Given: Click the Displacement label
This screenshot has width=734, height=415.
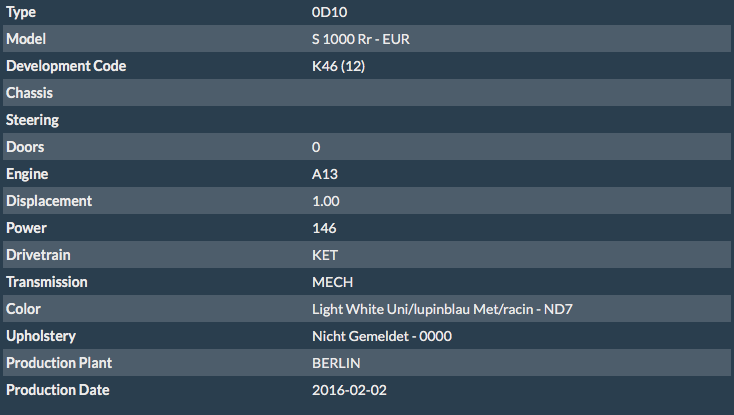Looking at the screenshot, I should [49, 201].
